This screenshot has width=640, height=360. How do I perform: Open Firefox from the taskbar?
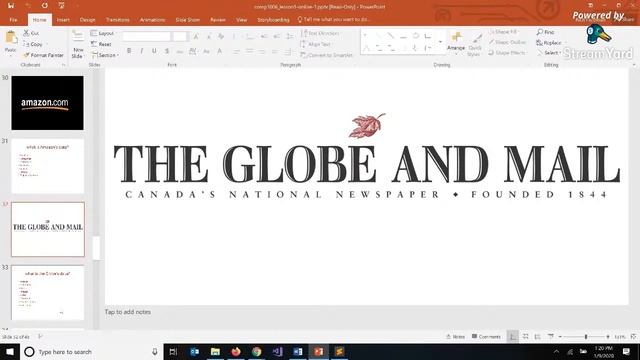click(236, 351)
